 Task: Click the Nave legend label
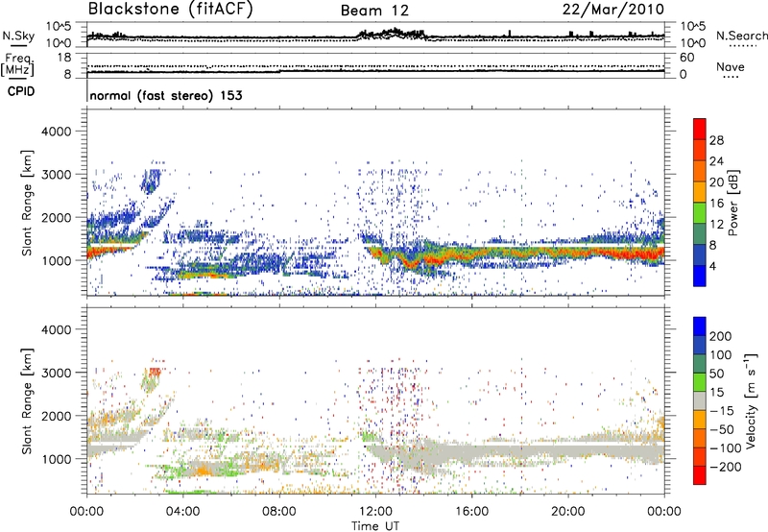[730, 67]
